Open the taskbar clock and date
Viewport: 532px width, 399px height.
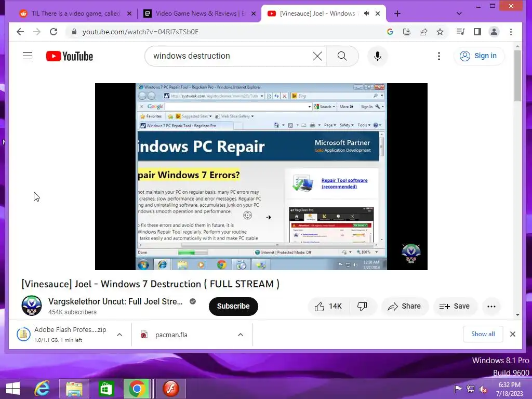(x=510, y=389)
